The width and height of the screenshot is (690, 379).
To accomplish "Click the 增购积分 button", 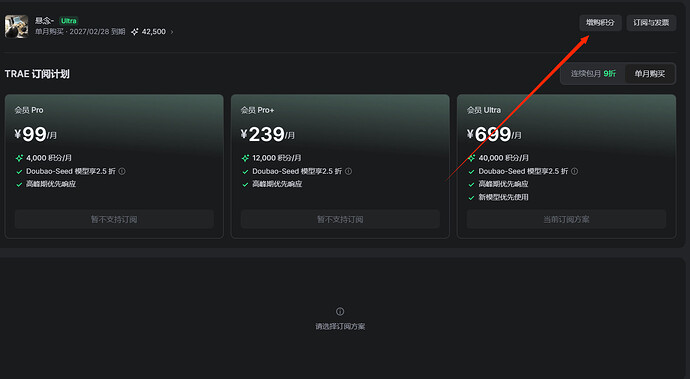I will [600, 22].
